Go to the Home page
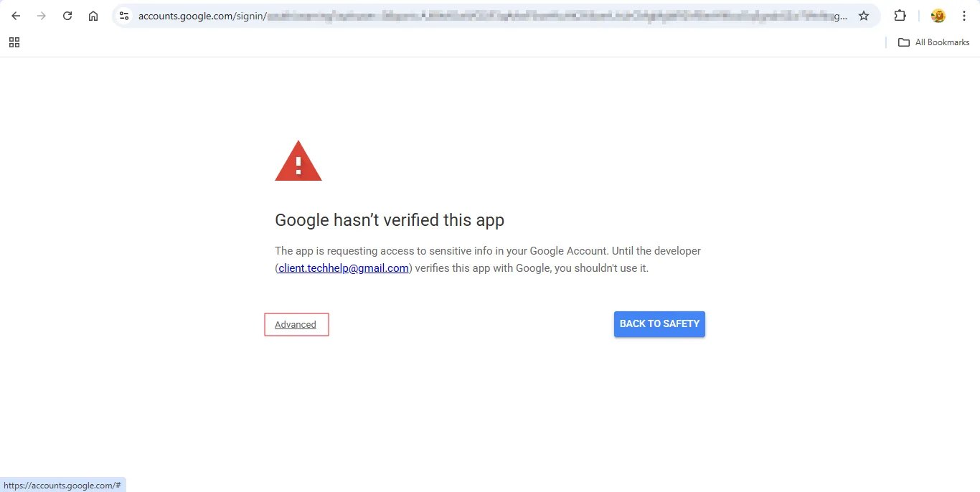 tap(93, 16)
